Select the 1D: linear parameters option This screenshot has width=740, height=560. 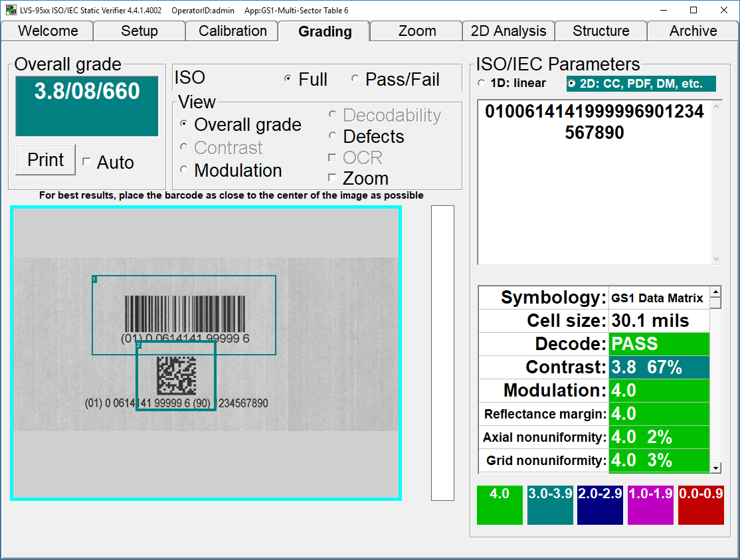click(481, 83)
